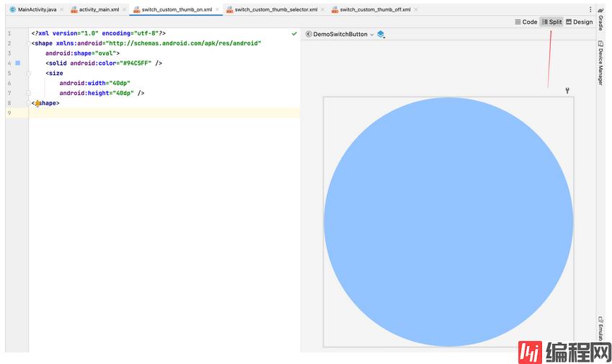Click the yellow intention bulb on line 8
Screen dimensions: 612x364
[x=37, y=104]
